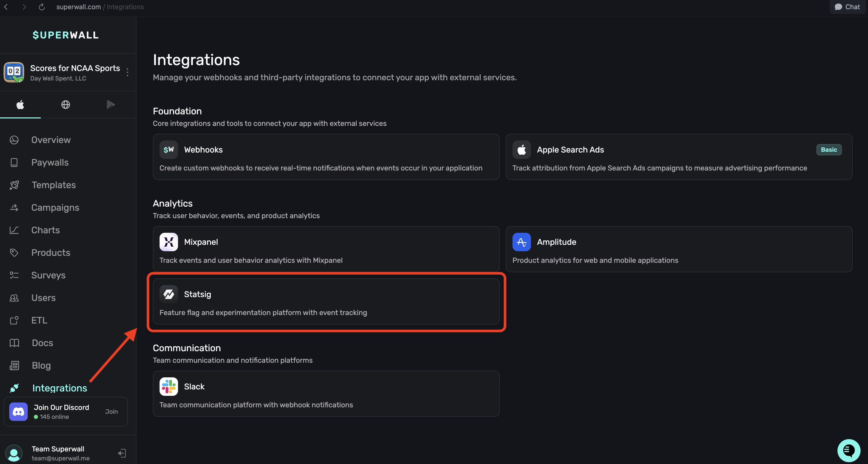The height and width of the screenshot is (464, 868).
Task: Click the Campaigns sidebar icon
Action: point(14,207)
